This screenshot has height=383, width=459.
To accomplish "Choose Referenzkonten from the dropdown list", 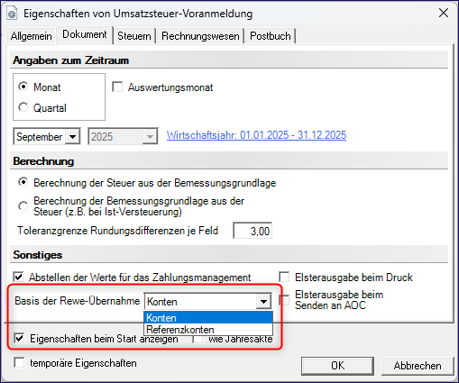I will 208,329.
